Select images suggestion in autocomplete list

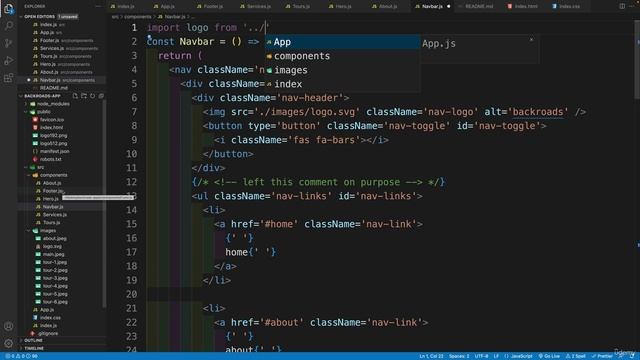coord(342,70)
